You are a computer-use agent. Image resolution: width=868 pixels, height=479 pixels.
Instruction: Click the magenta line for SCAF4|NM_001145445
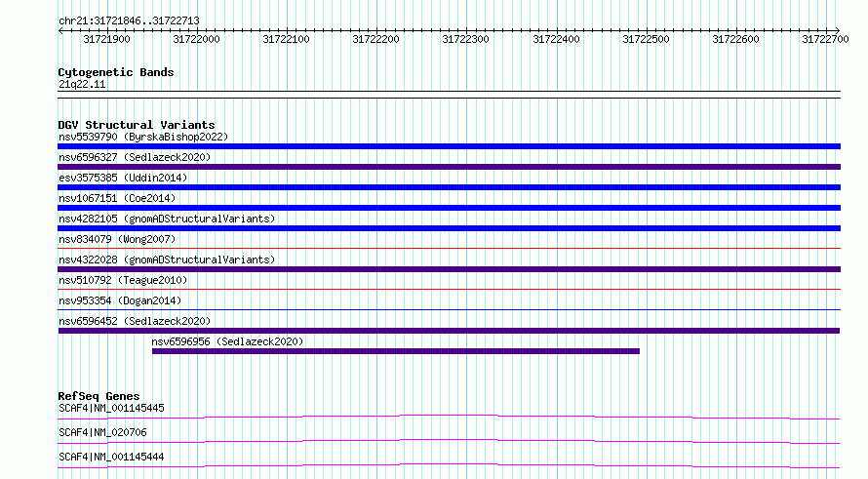tap(449, 417)
